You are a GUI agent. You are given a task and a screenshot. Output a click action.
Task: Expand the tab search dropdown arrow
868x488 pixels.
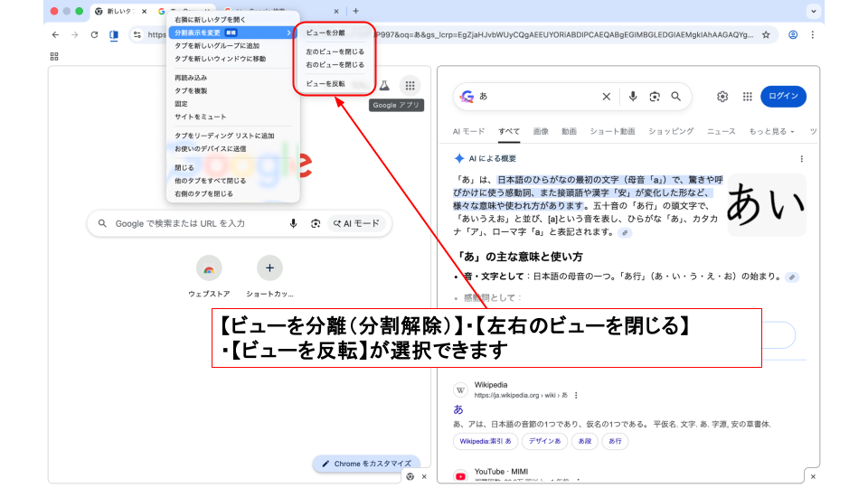pos(811,11)
